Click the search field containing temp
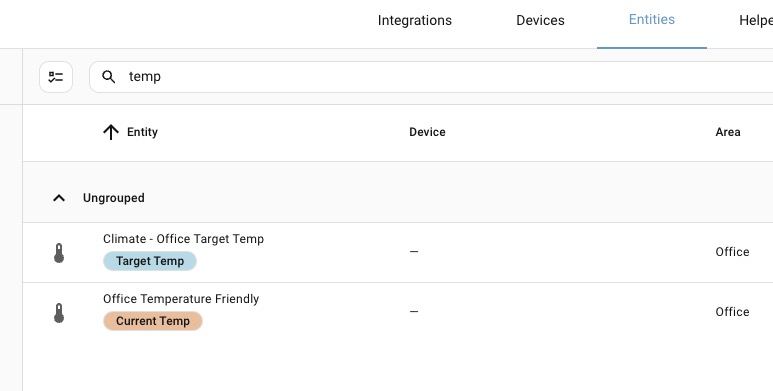The width and height of the screenshot is (773, 391). pyautogui.click(x=431, y=77)
